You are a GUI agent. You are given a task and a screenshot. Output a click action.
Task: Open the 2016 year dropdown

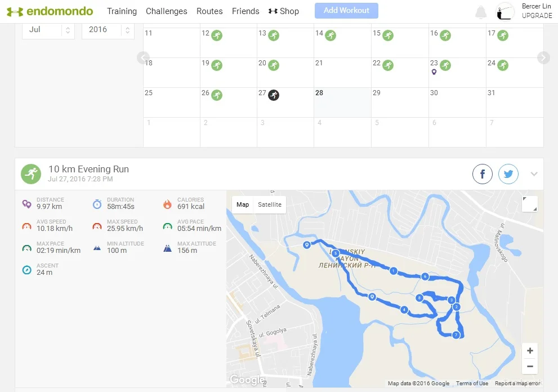pos(108,30)
